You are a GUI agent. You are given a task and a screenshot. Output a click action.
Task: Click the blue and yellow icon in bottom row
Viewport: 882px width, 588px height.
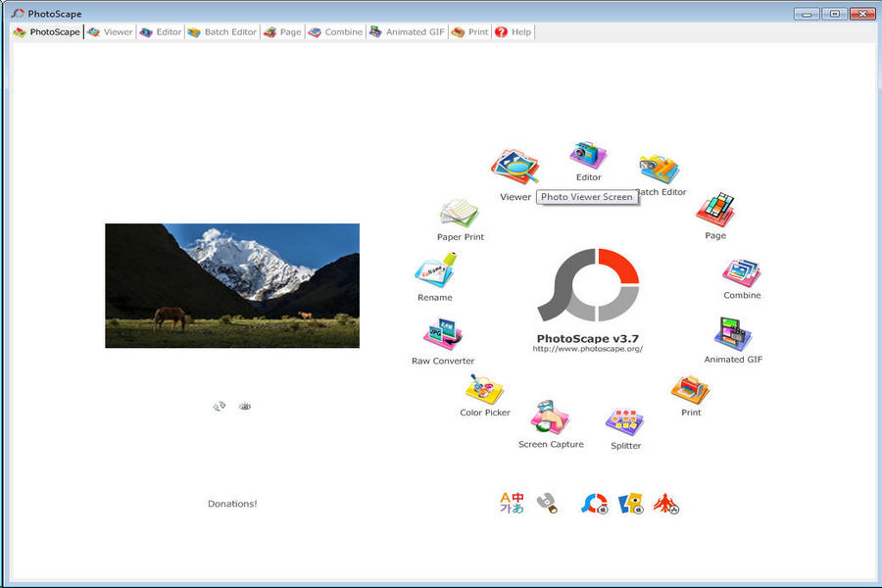[630, 503]
